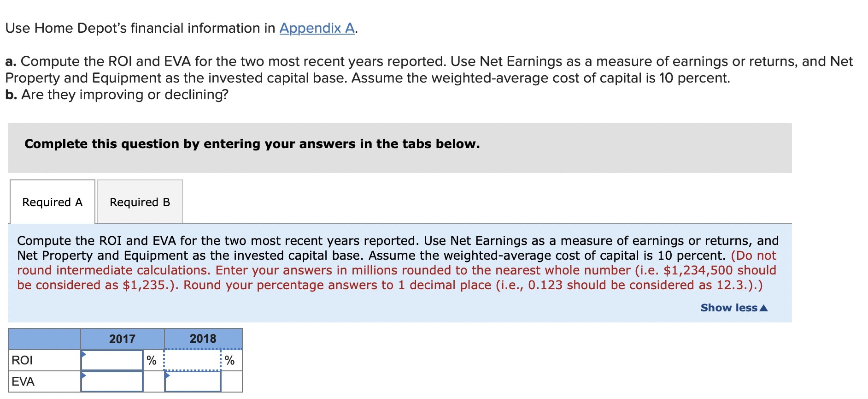Click the Show less triangle icon
The image size is (868, 399).
click(764, 307)
